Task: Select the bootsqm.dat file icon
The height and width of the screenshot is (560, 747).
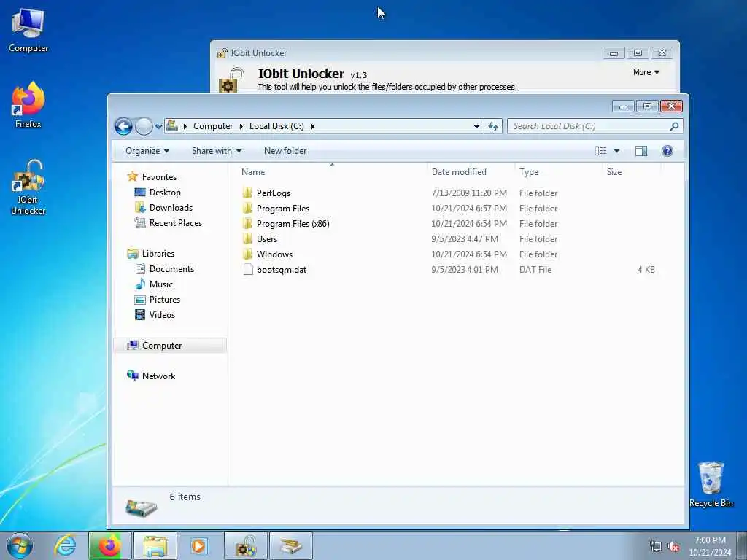Action: pyautogui.click(x=248, y=270)
